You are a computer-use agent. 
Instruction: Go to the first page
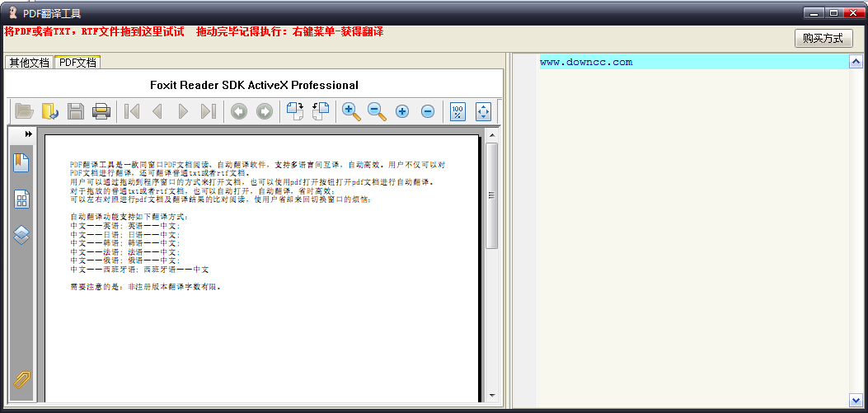[x=132, y=111]
